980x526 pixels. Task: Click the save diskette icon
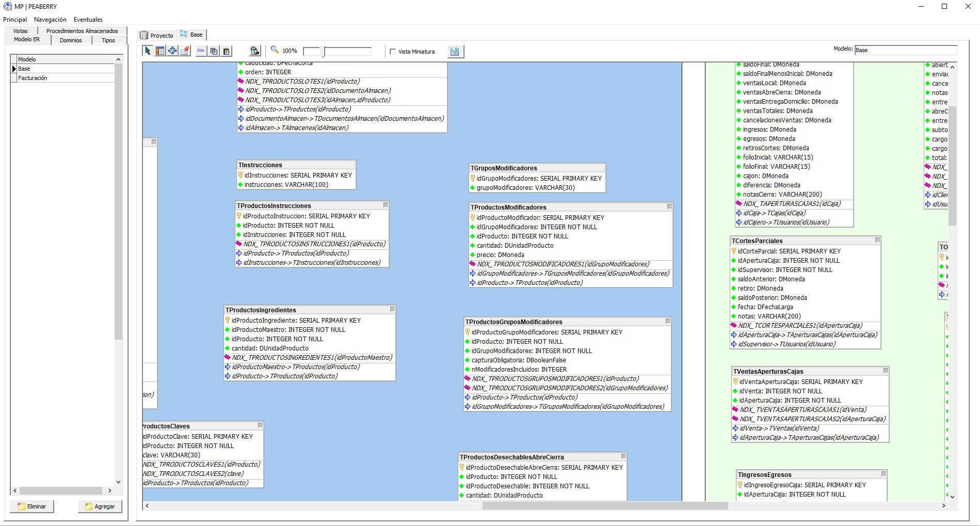pyautogui.click(x=455, y=51)
